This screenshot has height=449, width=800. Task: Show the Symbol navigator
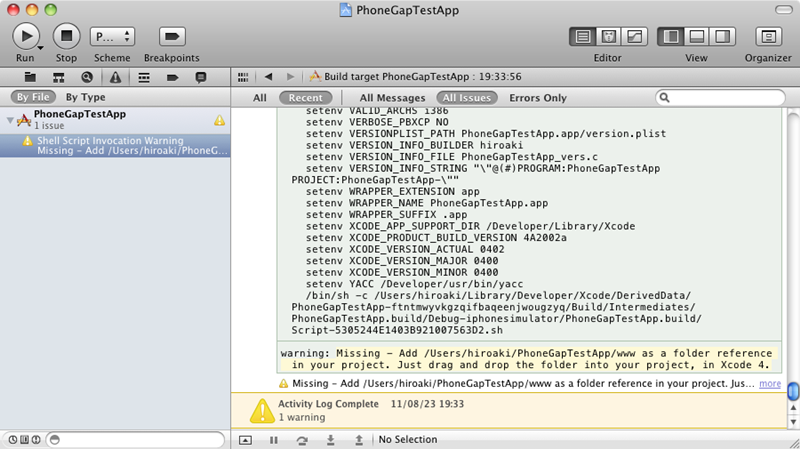point(59,77)
